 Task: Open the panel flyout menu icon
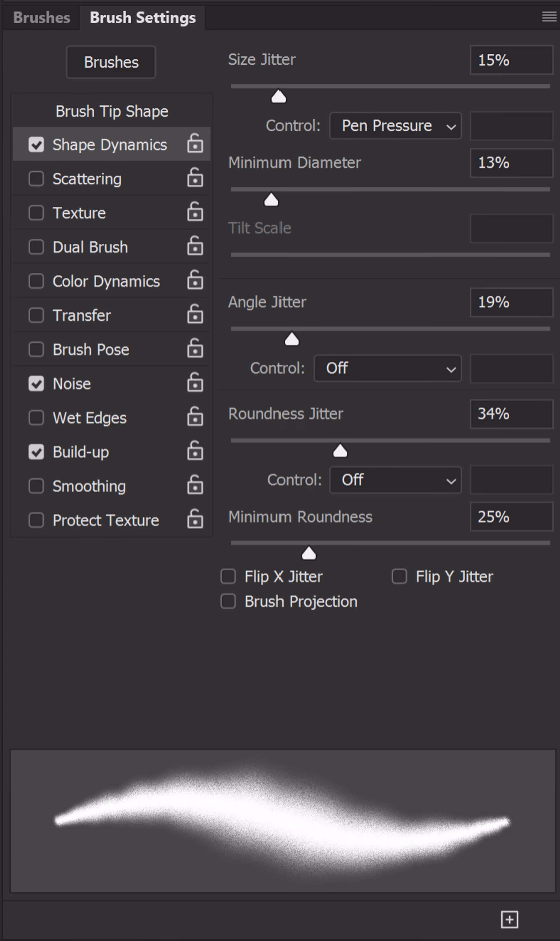(549, 17)
